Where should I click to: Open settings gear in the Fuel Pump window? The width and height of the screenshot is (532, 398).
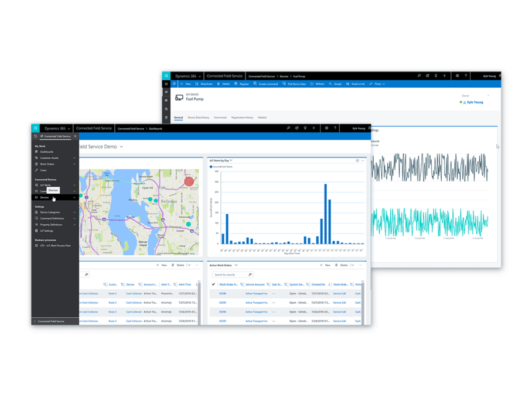point(458,76)
